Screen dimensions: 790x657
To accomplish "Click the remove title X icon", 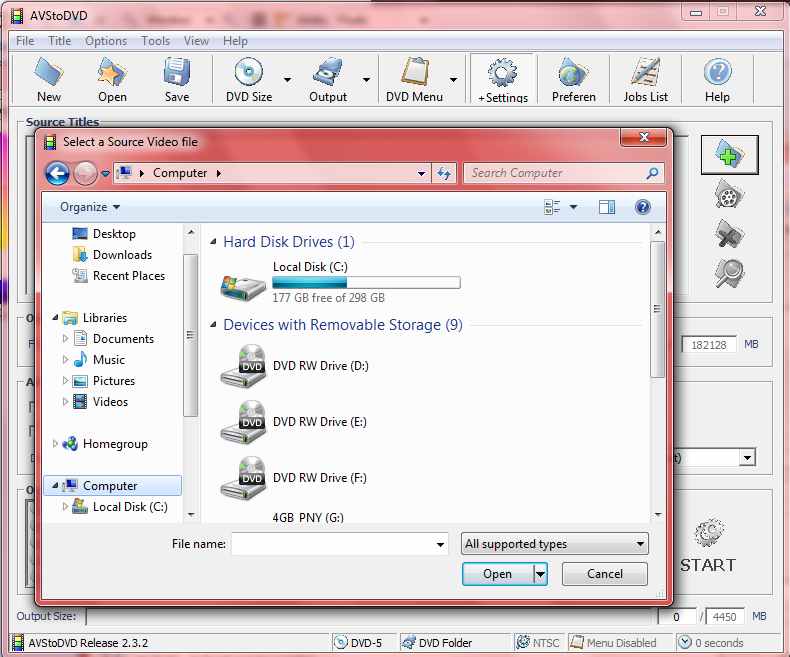I will (729, 234).
